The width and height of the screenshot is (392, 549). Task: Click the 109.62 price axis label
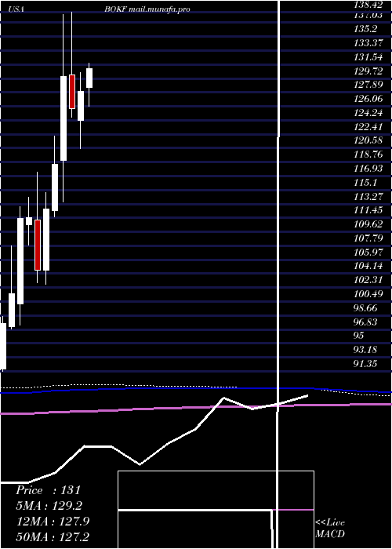pos(368,224)
